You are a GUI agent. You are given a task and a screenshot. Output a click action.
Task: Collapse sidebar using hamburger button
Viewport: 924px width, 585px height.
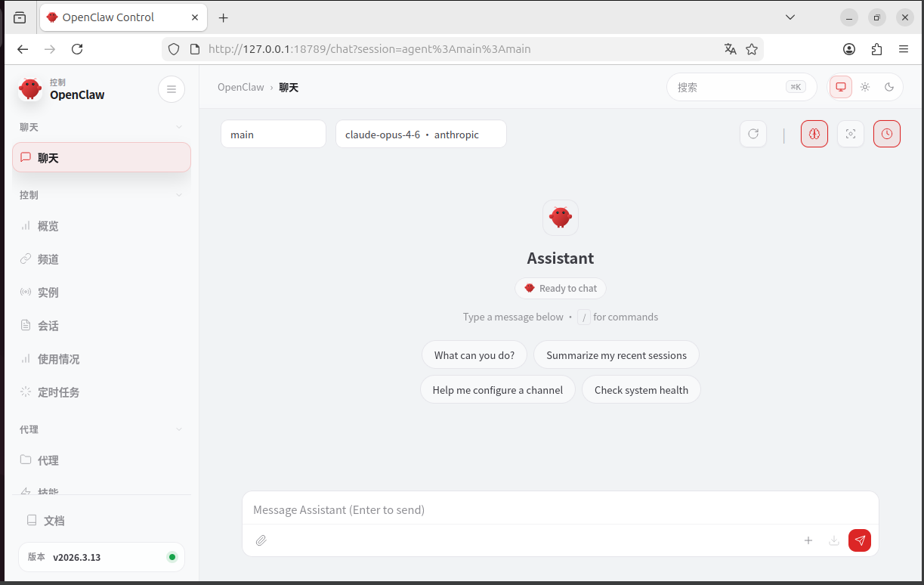[171, 89]
